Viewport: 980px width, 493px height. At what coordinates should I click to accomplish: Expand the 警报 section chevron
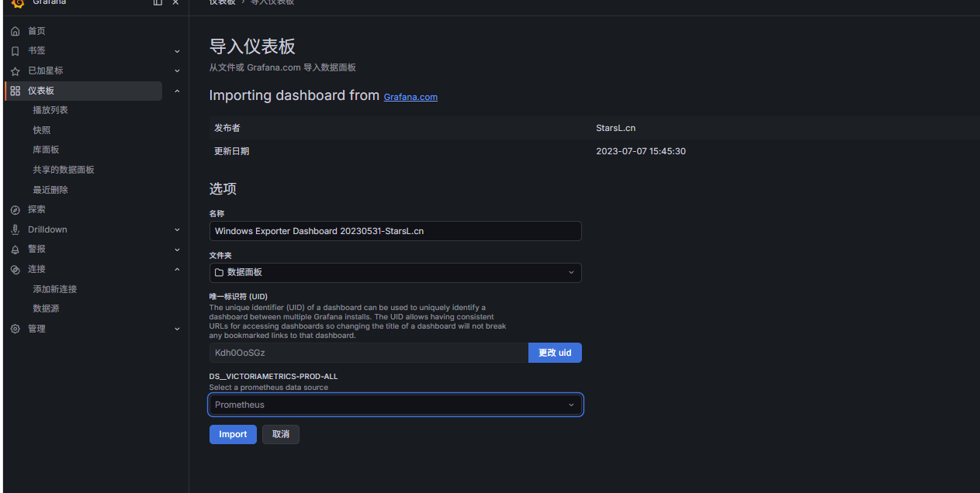coord(177,249)
